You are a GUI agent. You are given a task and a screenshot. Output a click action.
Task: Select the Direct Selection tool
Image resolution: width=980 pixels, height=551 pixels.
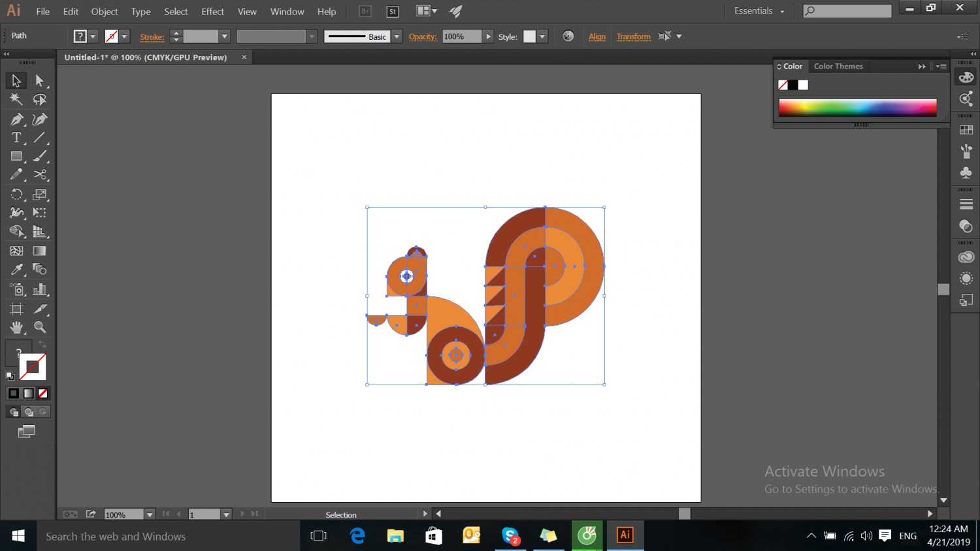coord(40,80)
